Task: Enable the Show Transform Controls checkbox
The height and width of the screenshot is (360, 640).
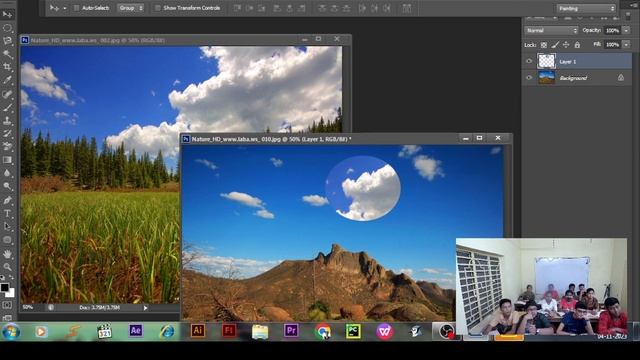Action: pyautogui.click(x=157, y=8)
